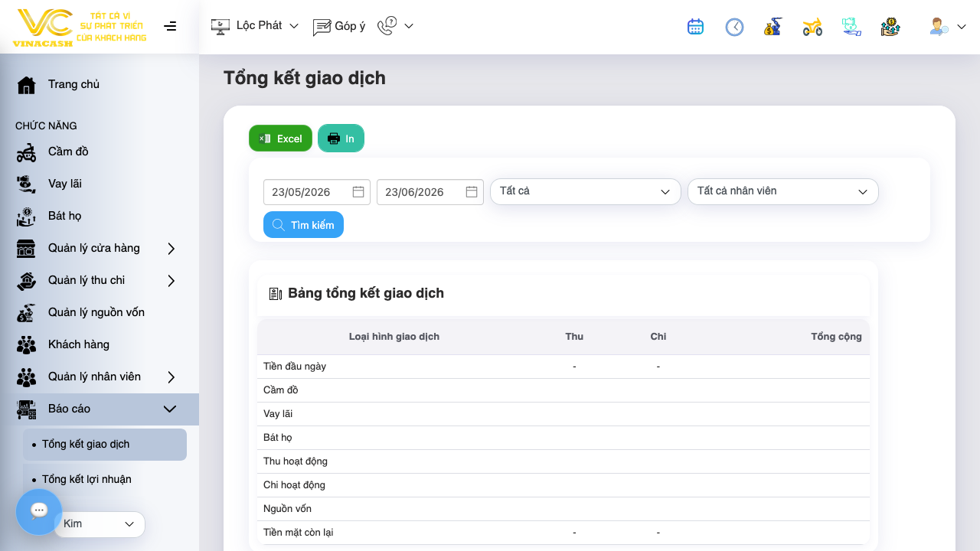Open the Kim language selector dropdown

pyautogui.click(x=100, y=524)
